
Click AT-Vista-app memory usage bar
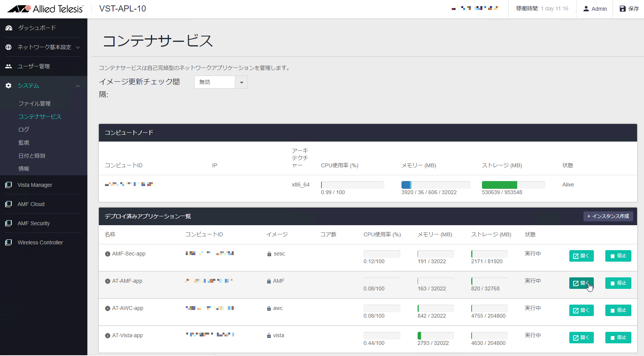tap(436, 336)
